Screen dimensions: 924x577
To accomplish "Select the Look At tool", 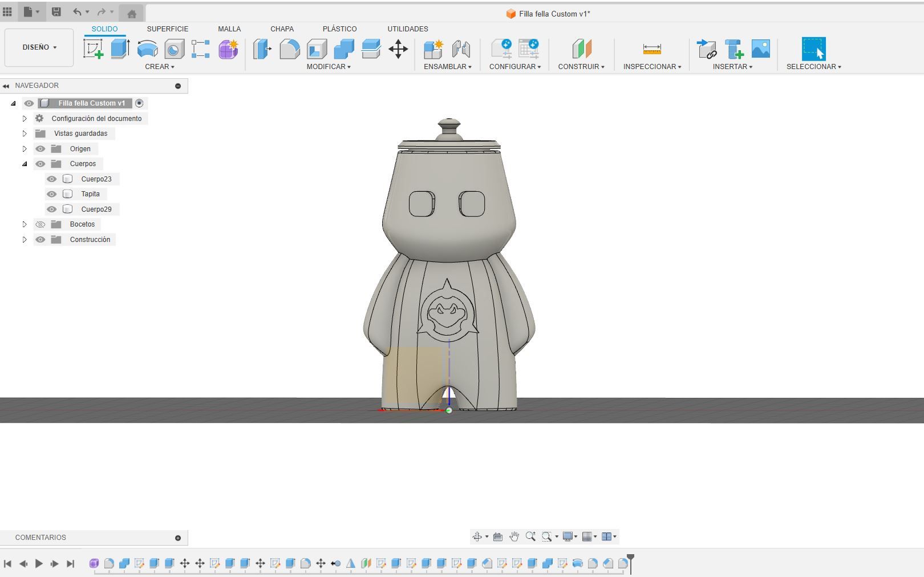I will tap(497, 536).
